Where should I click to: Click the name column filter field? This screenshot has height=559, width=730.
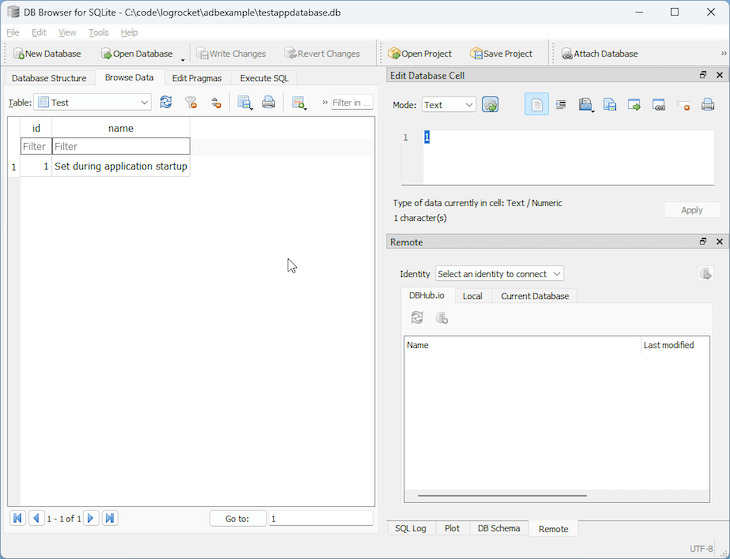pos(120,147)
